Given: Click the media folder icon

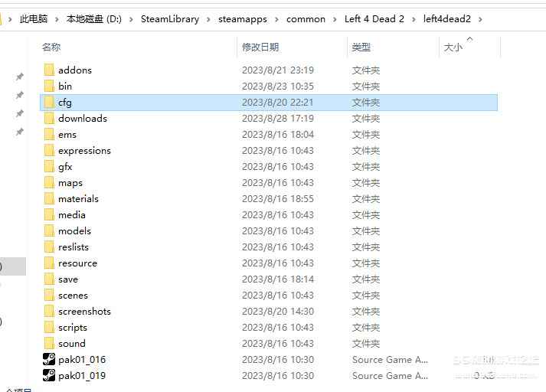Looking at the screenshot, I should (x=49, y=214).
